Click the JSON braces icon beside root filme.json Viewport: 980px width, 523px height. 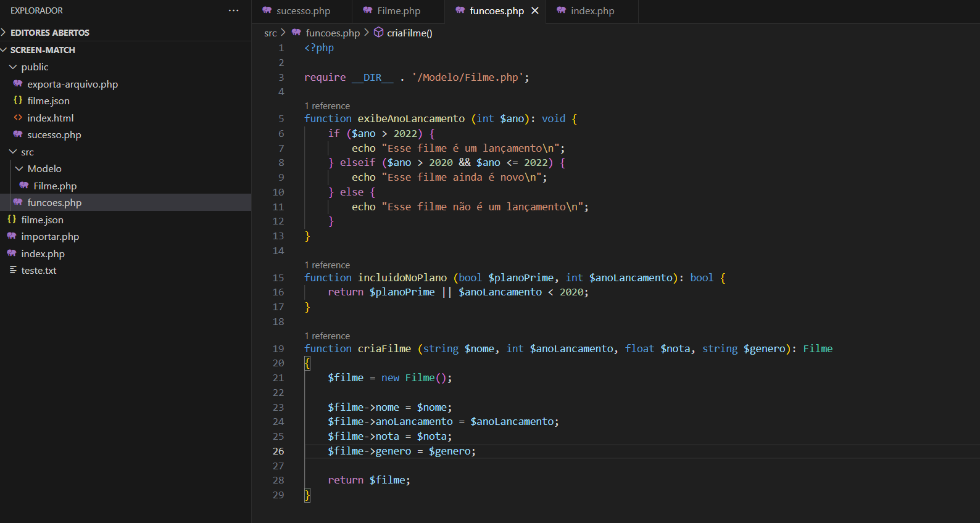pos(12,219)
